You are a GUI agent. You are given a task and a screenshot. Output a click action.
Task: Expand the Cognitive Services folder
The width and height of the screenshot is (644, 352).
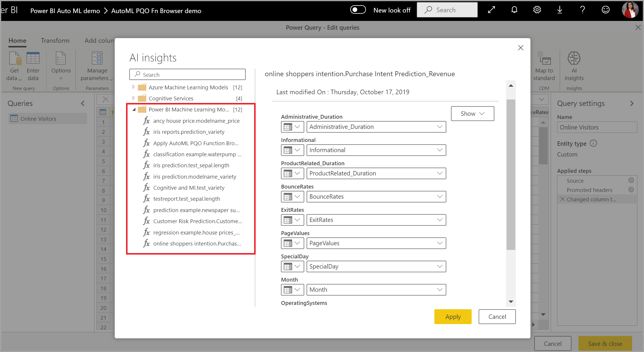coord(133,98)
